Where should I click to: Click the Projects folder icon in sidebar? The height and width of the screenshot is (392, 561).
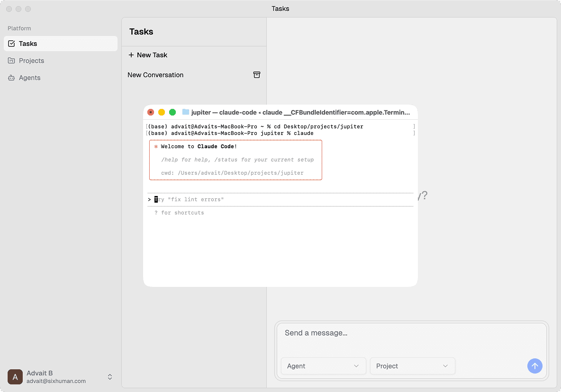pyautogui.click(x=11, y=61)
